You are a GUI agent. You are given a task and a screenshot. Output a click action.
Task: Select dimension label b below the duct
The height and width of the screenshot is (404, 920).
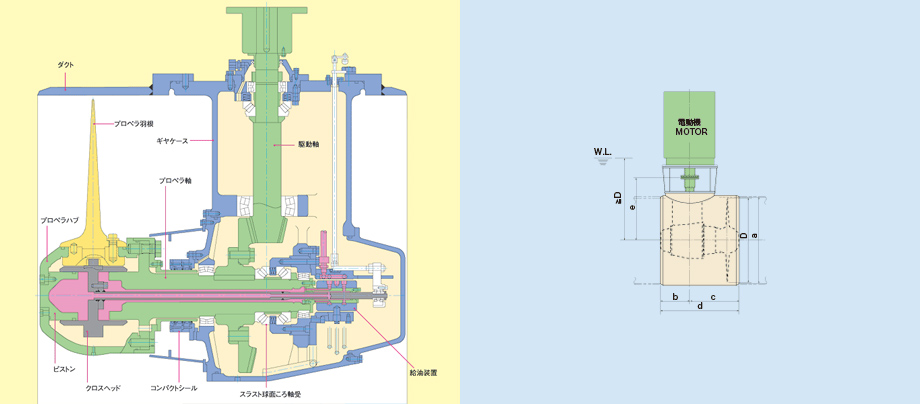tap(676, 297)
